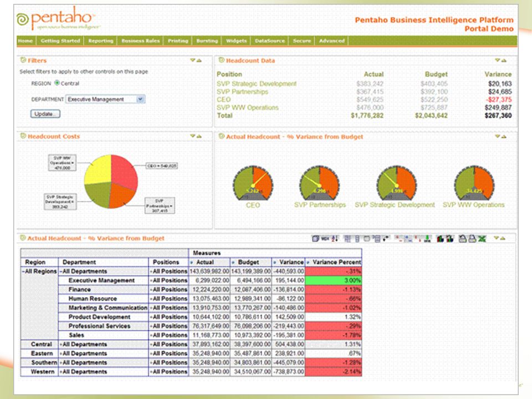Open the sort configuration icon
This screenshot has width=532, height=399.
click(335, 239)
